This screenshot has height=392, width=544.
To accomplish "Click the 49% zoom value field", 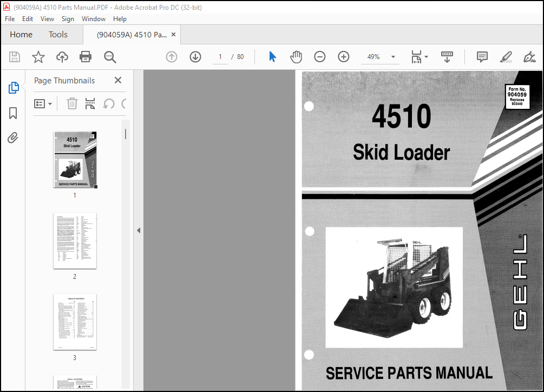I will click(373, 57).
